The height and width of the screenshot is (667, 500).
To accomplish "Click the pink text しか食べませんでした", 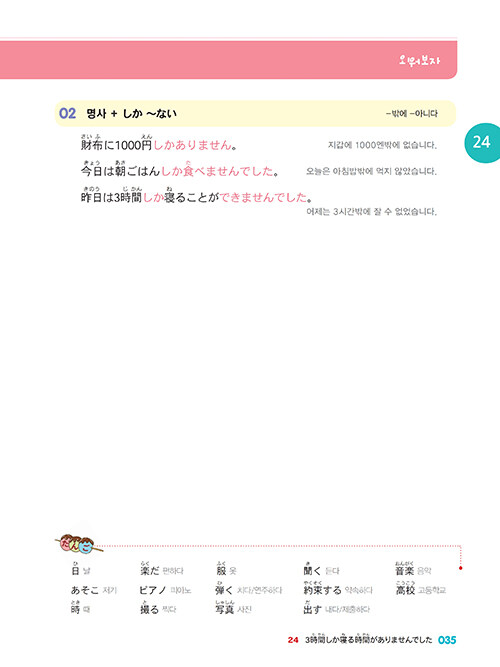I will pos(217,169).
